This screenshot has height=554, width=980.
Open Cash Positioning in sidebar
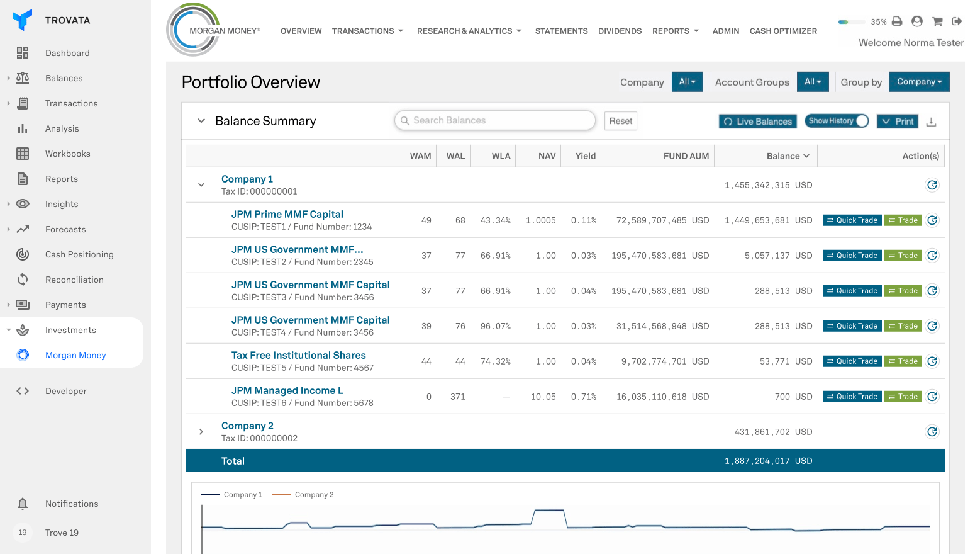click(79, 254)
